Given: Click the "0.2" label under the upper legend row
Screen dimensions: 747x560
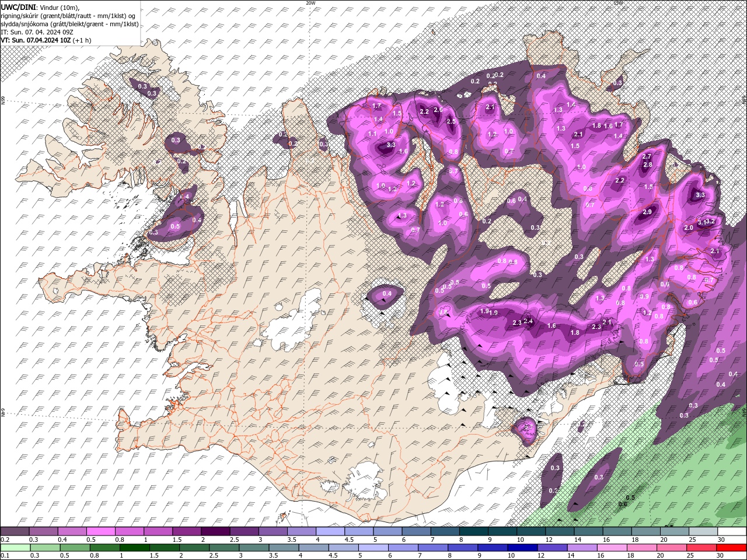Looking at the screenshot, I should (x=5, y=540).
